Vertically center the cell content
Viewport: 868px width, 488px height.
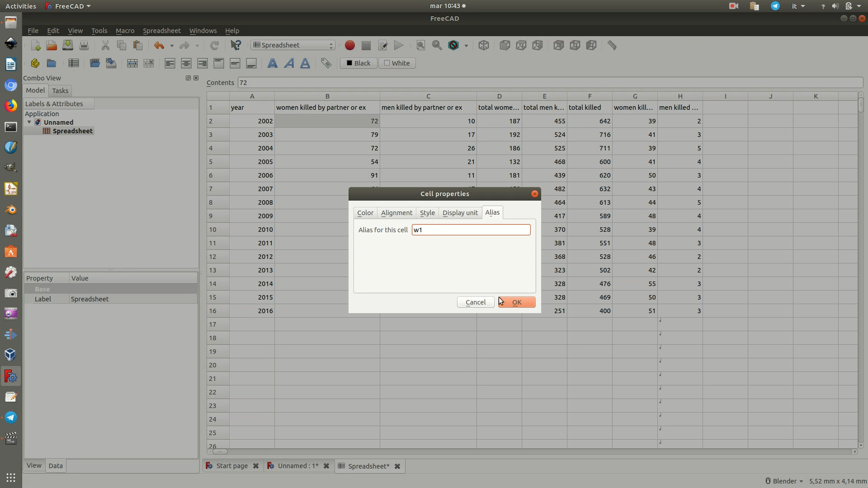pyautogui.click(x=235, y=63)
